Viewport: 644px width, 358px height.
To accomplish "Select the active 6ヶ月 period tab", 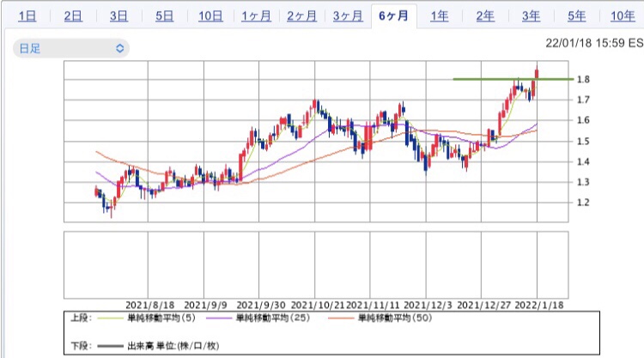I will (393, 16).
